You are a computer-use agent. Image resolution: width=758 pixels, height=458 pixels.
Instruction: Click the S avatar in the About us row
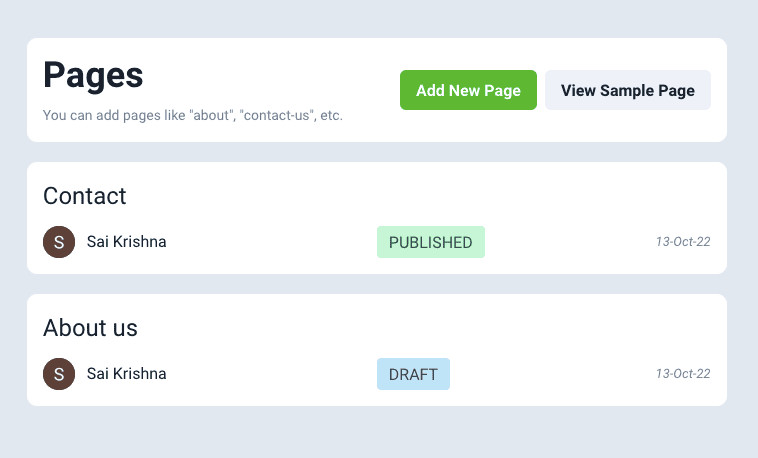click(59, 374)
